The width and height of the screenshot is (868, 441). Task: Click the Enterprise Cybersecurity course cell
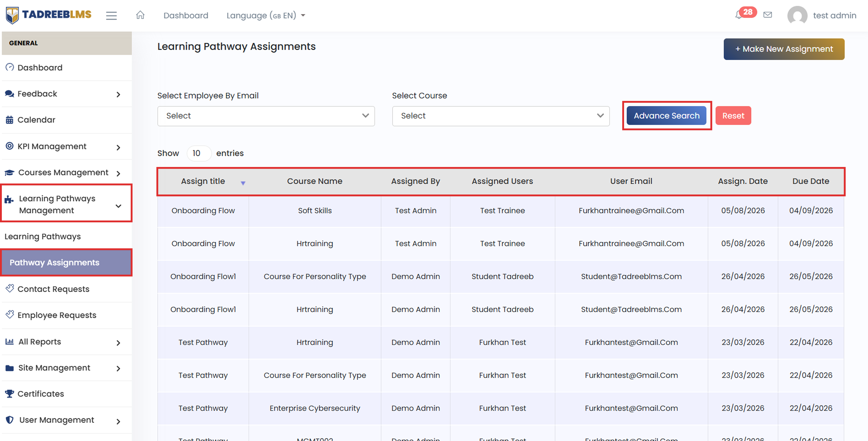pos(315,408)
